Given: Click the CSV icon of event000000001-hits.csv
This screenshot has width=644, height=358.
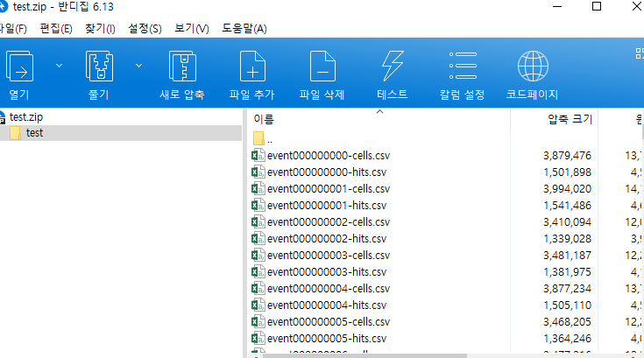Looking at the screenshot, I should (258, 205).
